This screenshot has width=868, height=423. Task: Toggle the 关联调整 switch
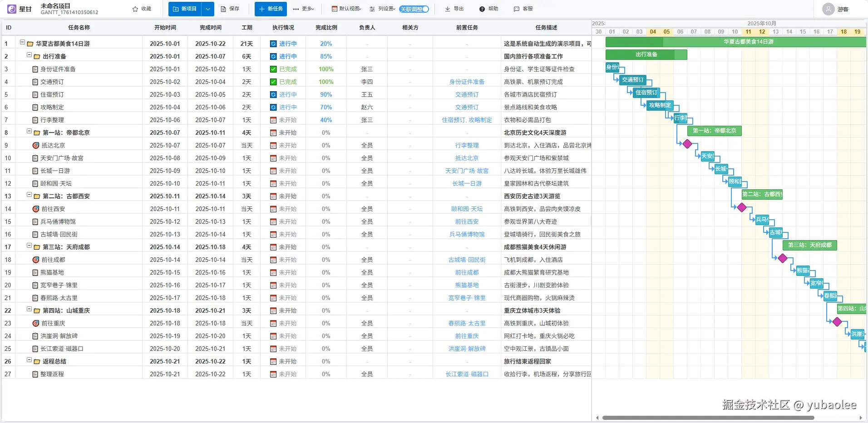click(x=414, y=9)
